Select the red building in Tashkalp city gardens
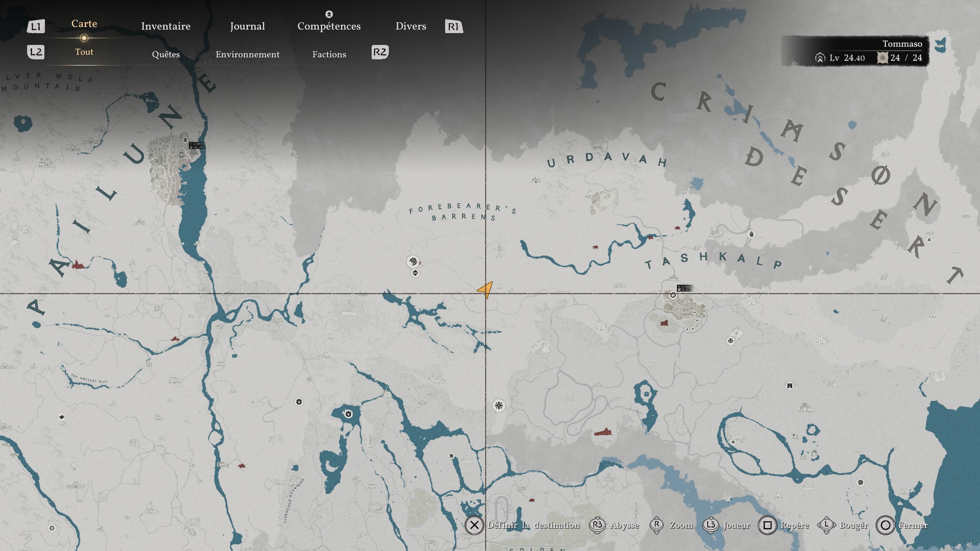The image size is (980, 551). point(664,323)
